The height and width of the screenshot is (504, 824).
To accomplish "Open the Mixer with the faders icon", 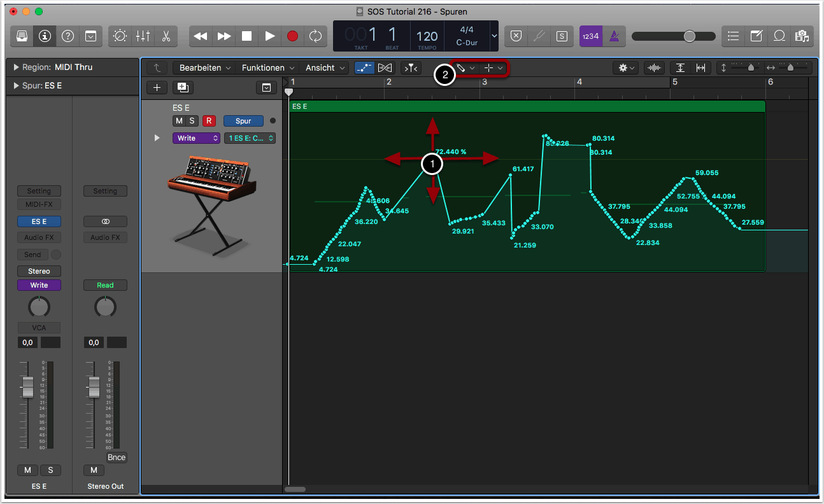I will pos(143,36).
